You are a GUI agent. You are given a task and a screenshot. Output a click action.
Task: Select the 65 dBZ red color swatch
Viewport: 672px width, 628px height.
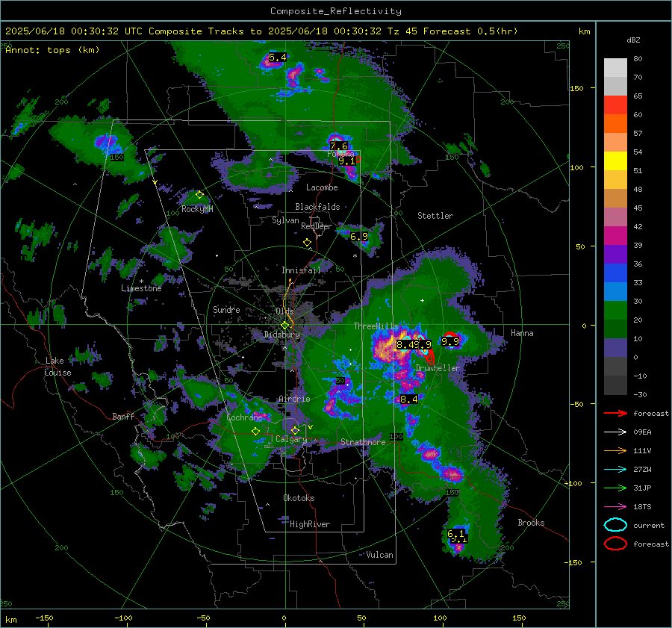(x=615, y=105)
